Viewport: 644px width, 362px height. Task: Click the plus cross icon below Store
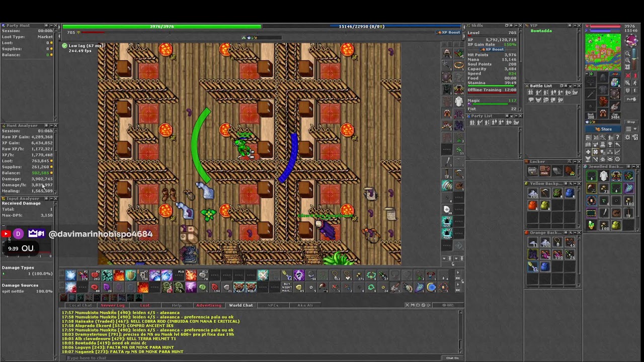589,152
